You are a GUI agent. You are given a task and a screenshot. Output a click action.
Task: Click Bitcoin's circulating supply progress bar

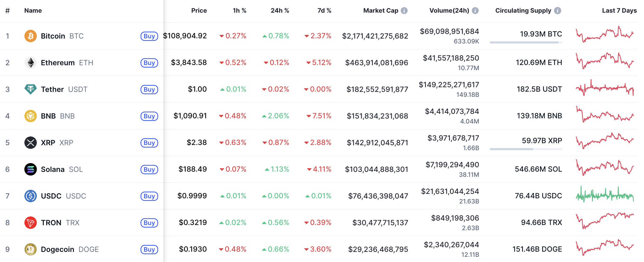pos(526,42)
